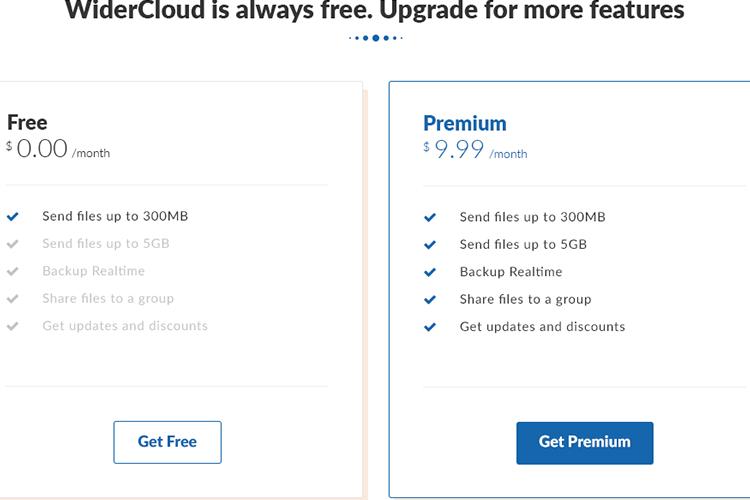This screenshot has height=500, width=750.
Task: Click Premium checkmark for 300MB files
Action: click(430, 218)
